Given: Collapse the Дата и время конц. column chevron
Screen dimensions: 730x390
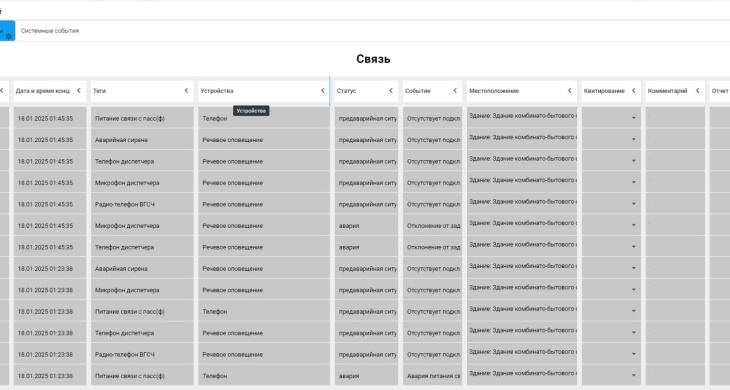Looking at the screenshot, I should pyautogui.click(x=79, y=91).
